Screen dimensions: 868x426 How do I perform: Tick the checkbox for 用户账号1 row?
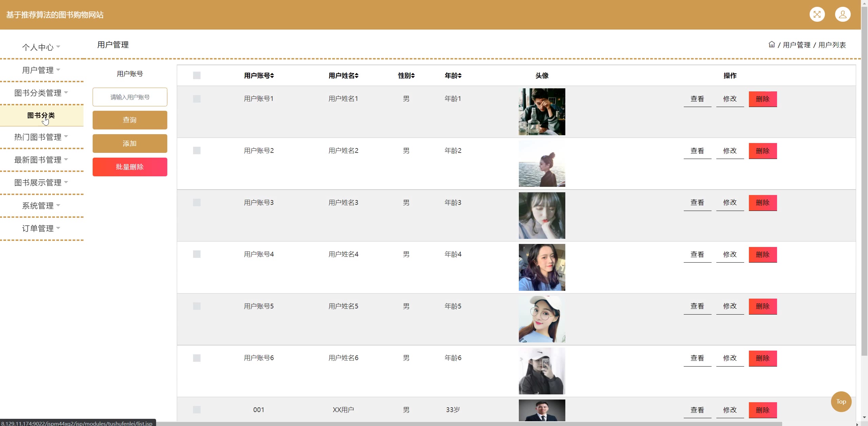[197, 99]
